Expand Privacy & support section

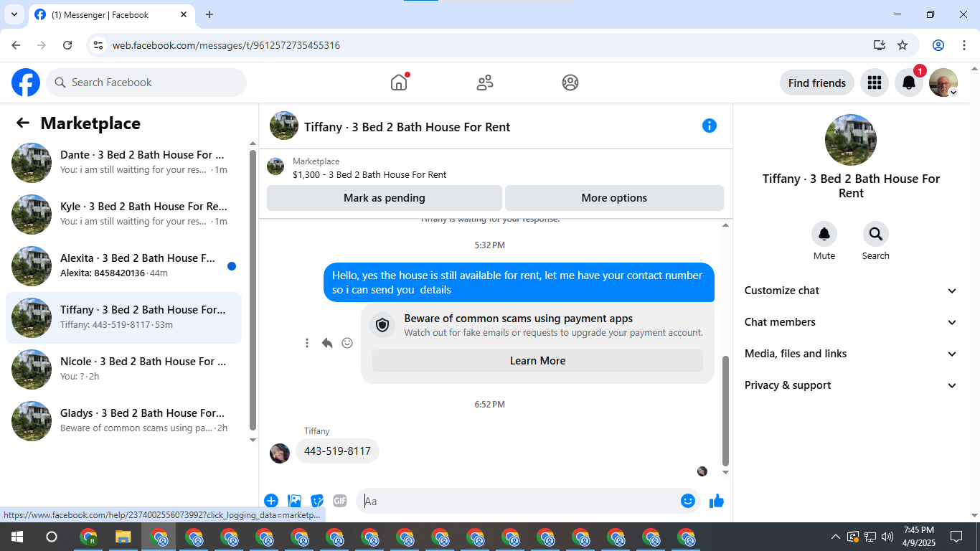pos(851,385)
